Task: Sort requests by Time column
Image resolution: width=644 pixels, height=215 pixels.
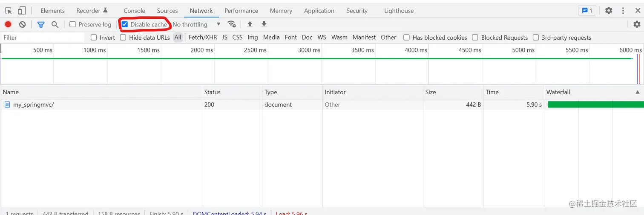Action: 513,92
